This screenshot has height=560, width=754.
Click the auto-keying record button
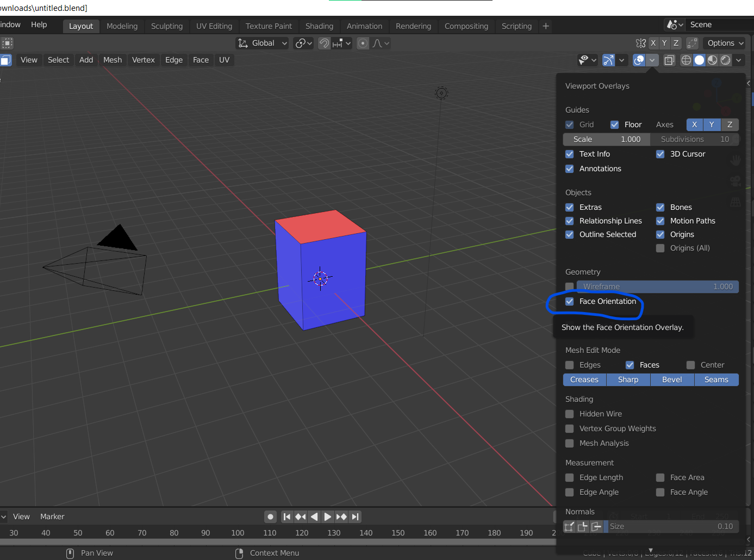click(x=270, y=517)
